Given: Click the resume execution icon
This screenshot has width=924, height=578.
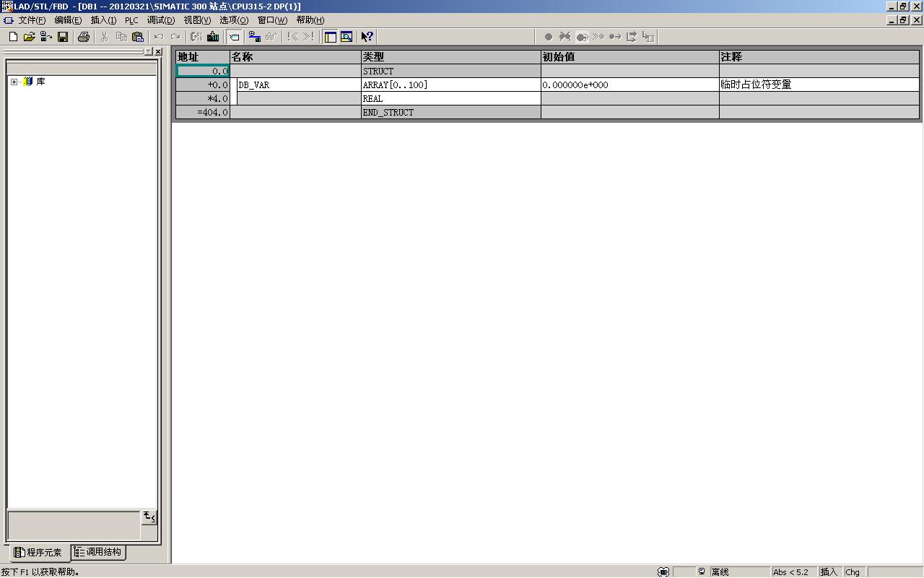Looking at the screenshot, I should [x=615, y=37].
